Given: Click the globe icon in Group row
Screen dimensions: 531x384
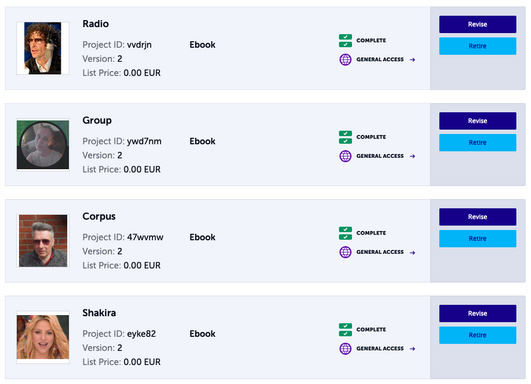Looking at the screenshot, I should (345, 156).
